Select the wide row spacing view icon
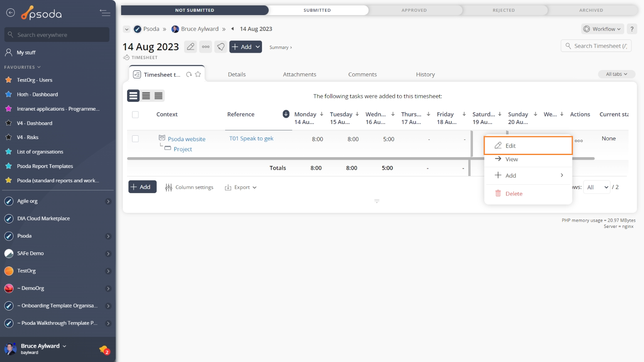Viewport: 644px width, 362px height. pyautogui.click(x=133, y=96)
